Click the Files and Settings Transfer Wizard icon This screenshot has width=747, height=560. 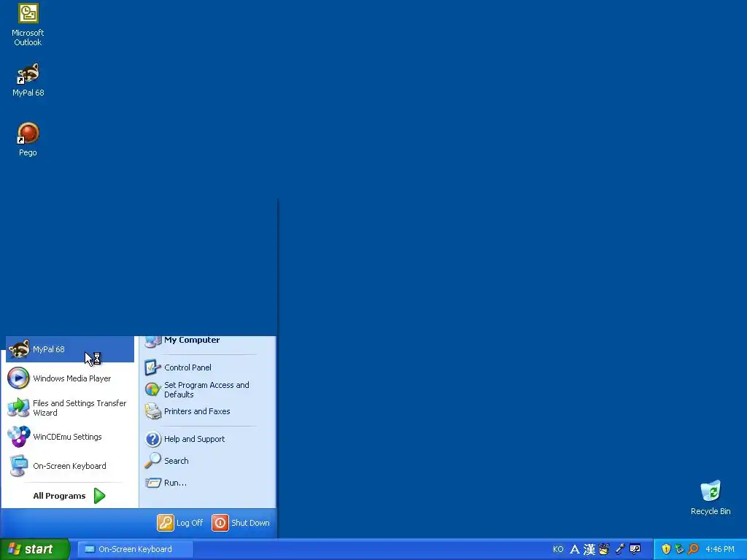pyautogui.click(x=18, y=408)
